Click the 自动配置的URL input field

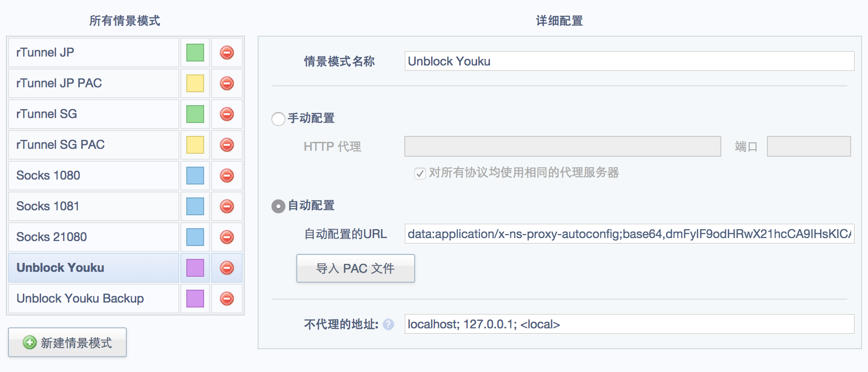click(x=629, y=234)
